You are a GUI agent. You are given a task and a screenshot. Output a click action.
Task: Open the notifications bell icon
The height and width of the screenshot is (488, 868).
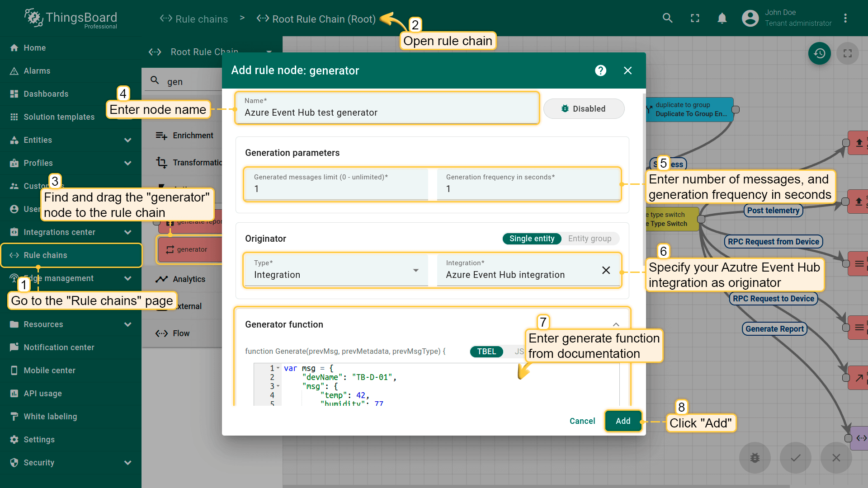coord(722,18)
